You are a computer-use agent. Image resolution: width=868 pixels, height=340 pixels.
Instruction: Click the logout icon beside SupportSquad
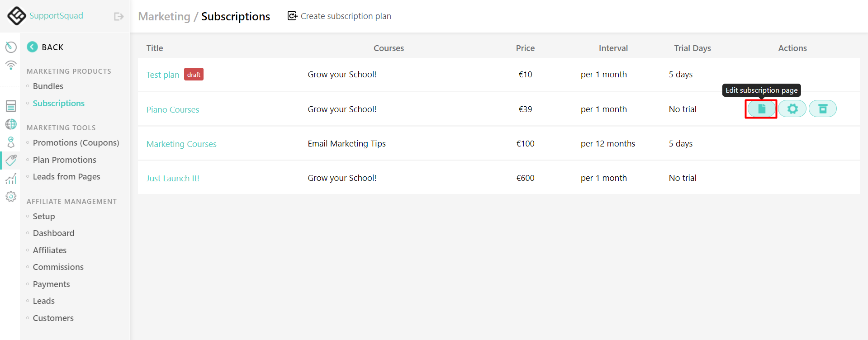pos(119,17)
